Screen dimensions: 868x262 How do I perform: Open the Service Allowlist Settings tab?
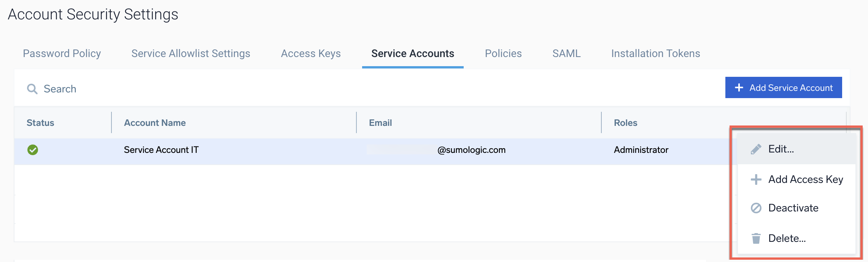(x=191, y=54)
